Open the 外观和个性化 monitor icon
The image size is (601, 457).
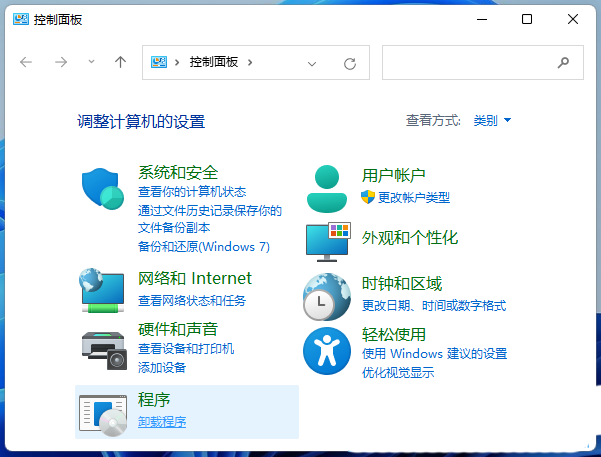coord(328,242)
